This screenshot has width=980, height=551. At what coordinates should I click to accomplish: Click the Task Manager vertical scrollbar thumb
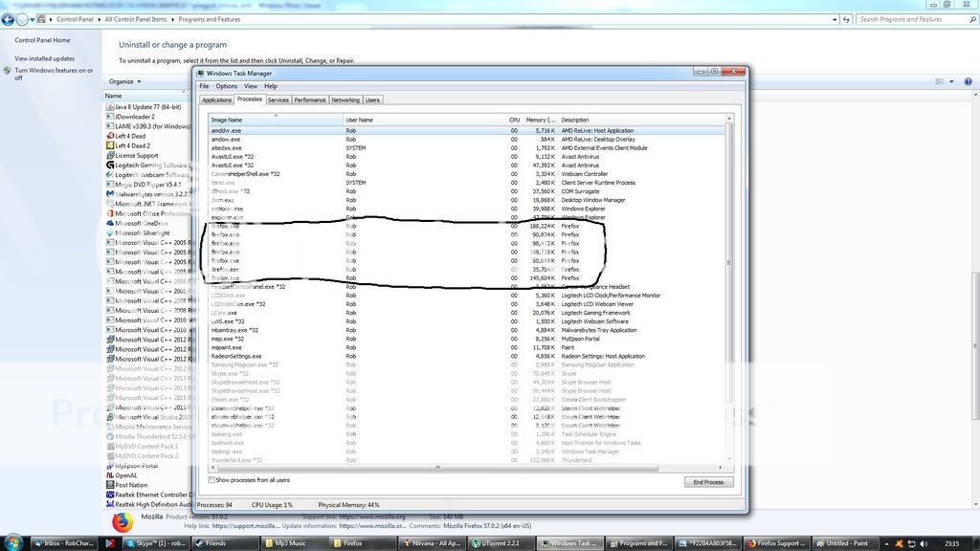[x=728, y=262]
